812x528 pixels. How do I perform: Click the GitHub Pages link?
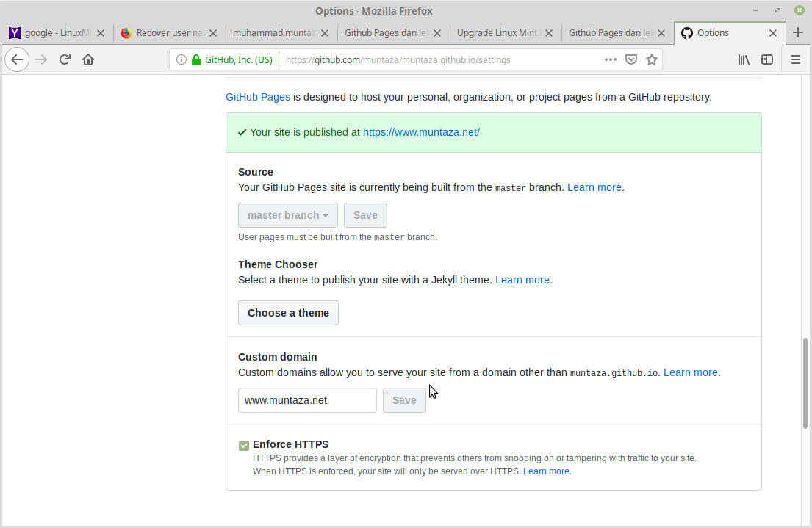257,97
